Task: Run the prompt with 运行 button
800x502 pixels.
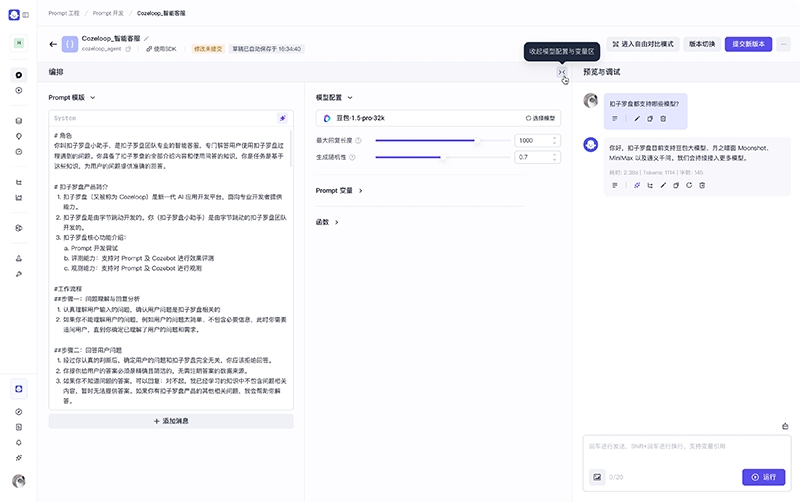Action: tap(763, 477)
